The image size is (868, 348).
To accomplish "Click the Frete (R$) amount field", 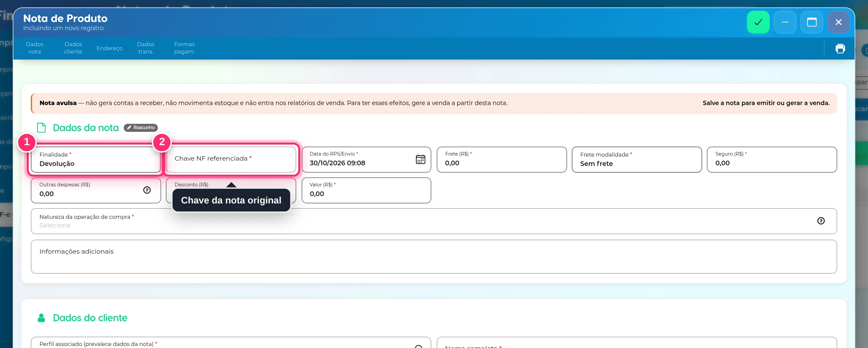I will (x=502, y=160).
